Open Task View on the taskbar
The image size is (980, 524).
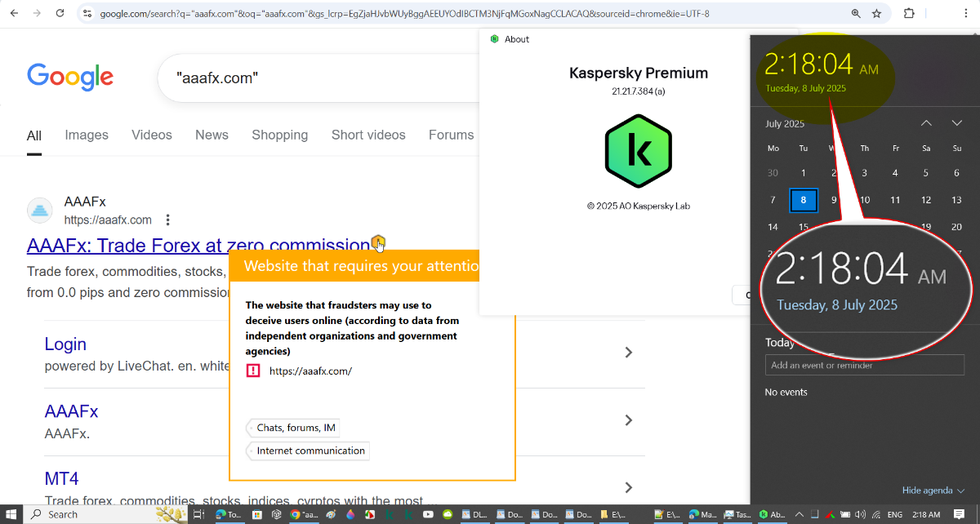click(198, 515)
